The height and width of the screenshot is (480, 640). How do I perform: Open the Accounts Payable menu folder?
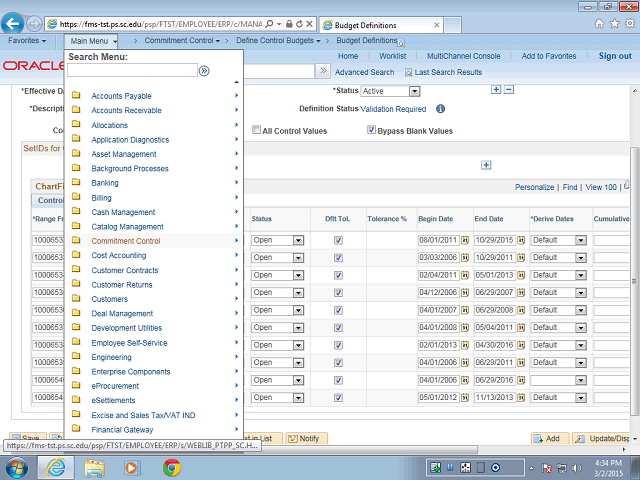(x=121, y=96)
